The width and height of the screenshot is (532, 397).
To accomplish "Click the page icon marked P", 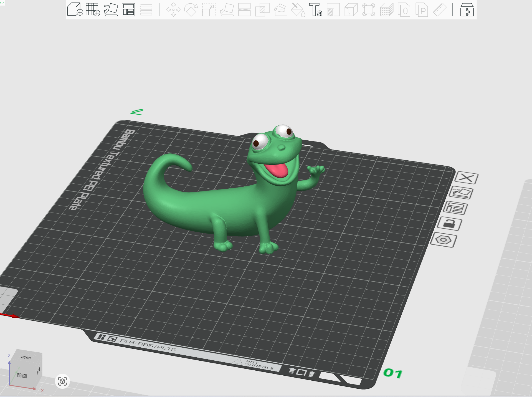I will pyautogui.click(x=422, y=10).
